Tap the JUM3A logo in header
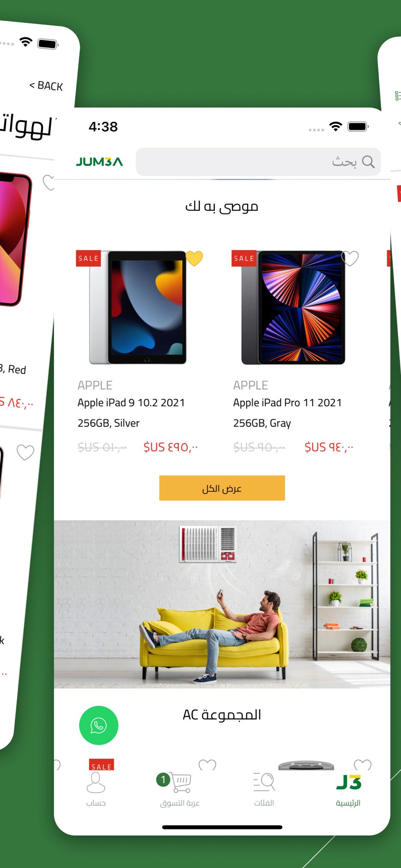Screen dimensions: 401x868 point(99,161)
